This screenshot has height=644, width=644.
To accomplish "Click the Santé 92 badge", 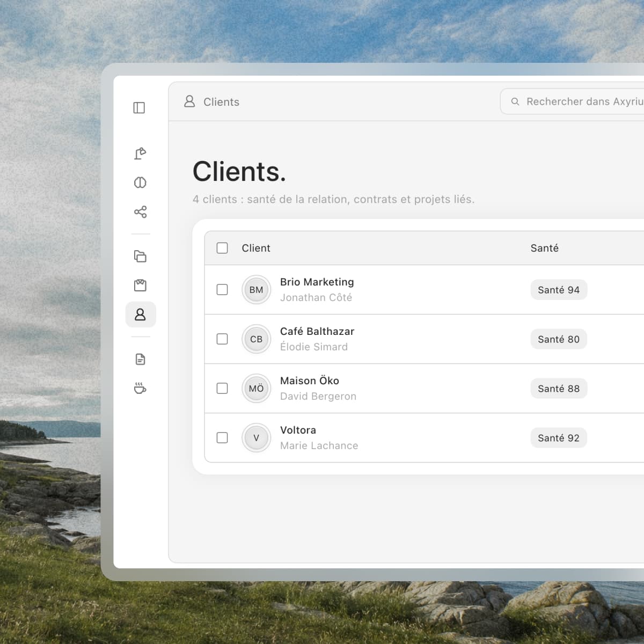I will pos(559,438).
